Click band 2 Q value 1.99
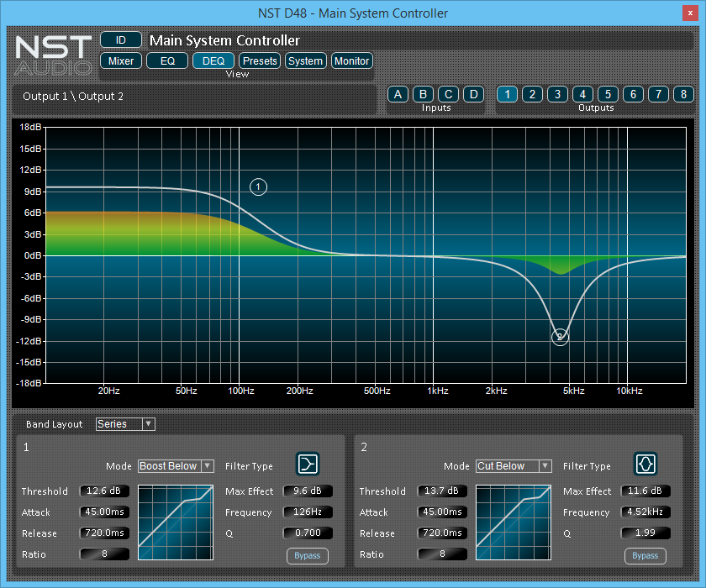The height and width of the screenshot is (588, 706). [x=645, y=533]
